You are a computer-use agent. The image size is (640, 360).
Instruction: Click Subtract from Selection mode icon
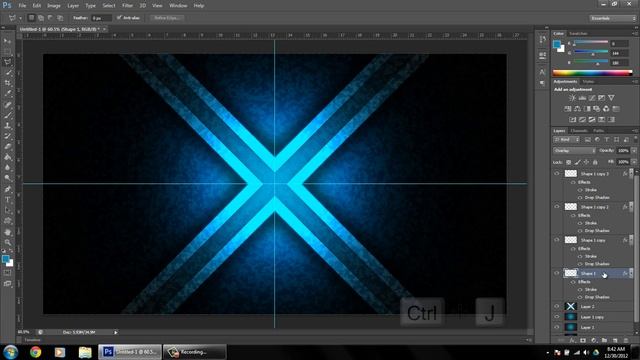(x=50, y=18)
